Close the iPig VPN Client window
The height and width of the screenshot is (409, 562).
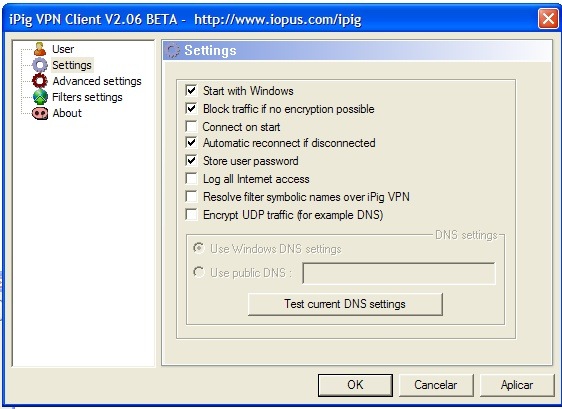click(x=548, y=18)
